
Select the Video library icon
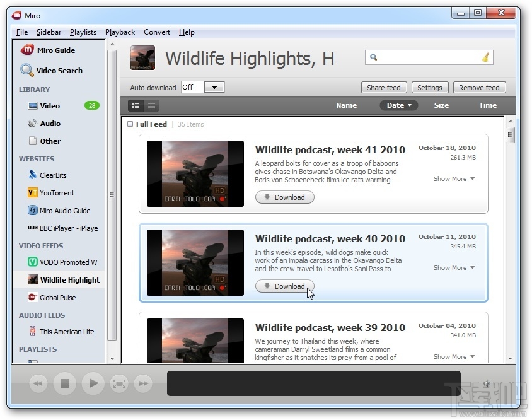[33, 105]
